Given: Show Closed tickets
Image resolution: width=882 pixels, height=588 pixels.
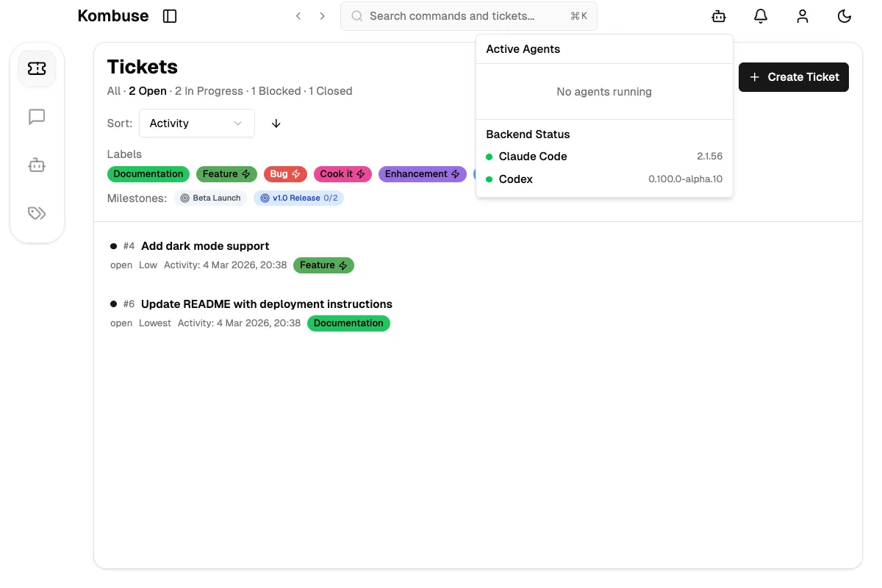Looking at the screenshot, I should point(331,90).
